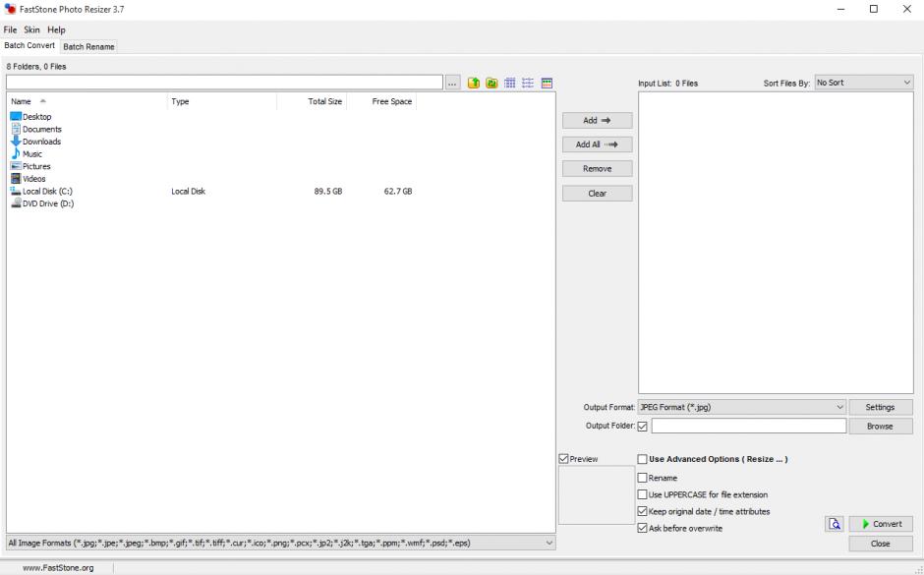Open conversion preview magnifier icon
924x575 pixels.
(835, 524)
